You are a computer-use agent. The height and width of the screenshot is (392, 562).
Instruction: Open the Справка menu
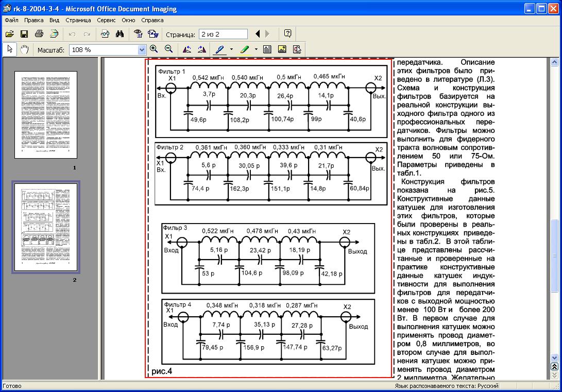(x=152, y=20)
